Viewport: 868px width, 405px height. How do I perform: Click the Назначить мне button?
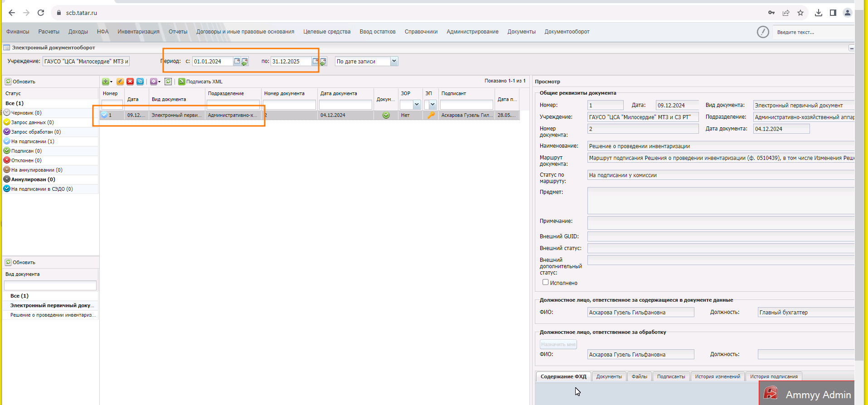tap(558, 344)
